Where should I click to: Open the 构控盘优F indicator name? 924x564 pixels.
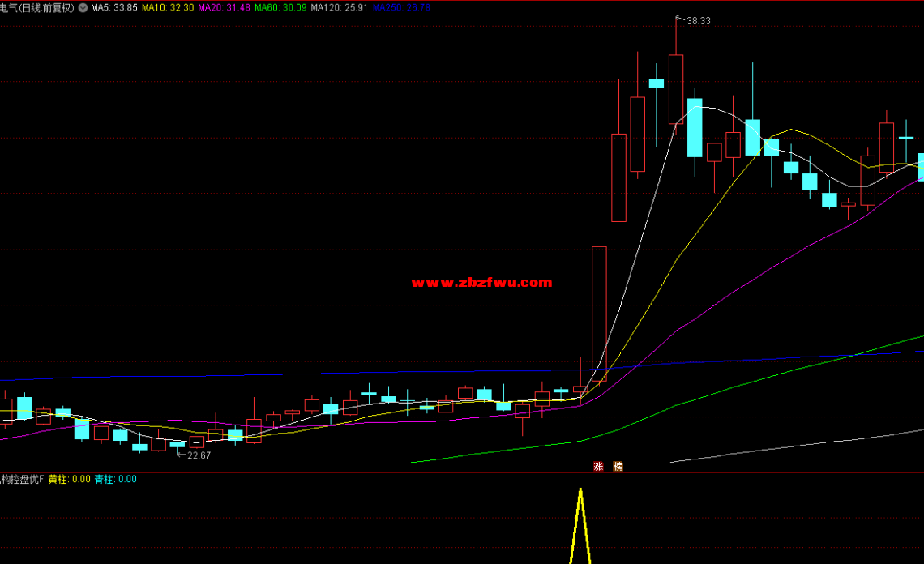[x=22, y=479]
